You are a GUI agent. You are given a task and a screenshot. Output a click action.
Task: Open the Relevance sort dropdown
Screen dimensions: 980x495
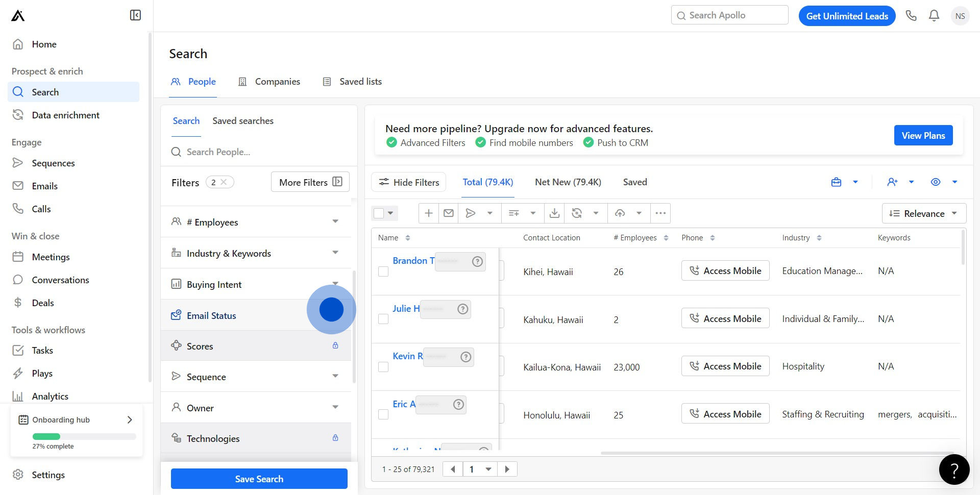(923, 213)
